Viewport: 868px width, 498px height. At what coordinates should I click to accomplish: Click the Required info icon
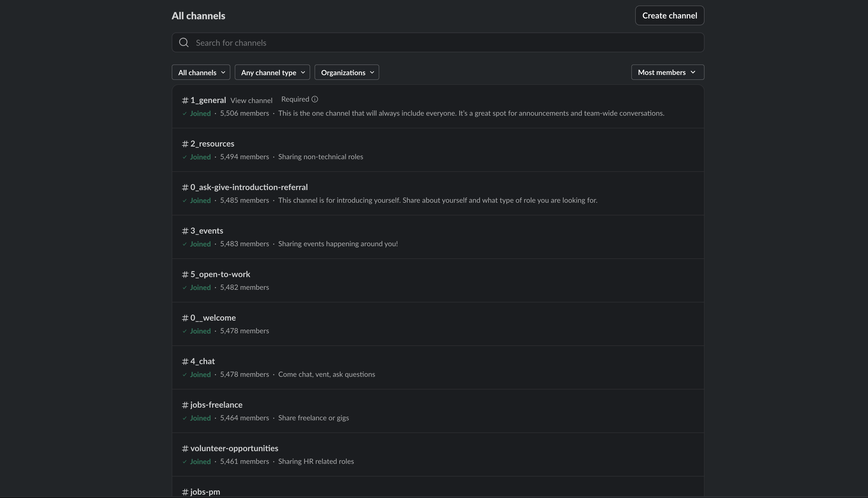click(315, 99)
